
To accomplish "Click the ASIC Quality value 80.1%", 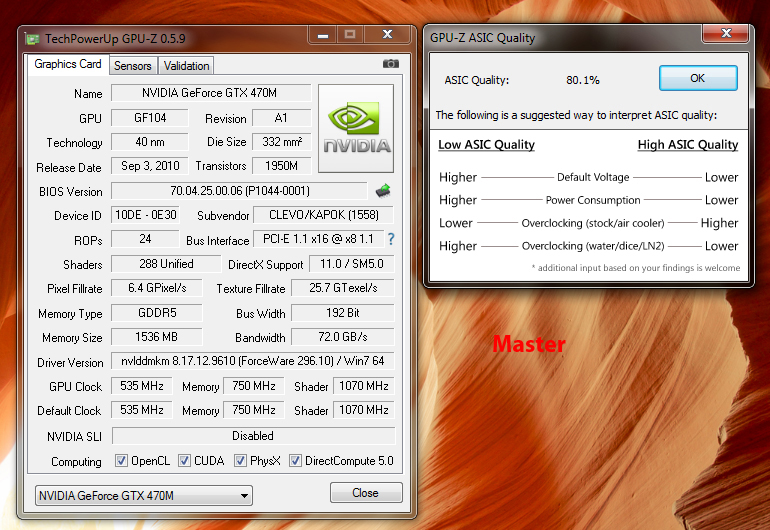I will [582, 80].
